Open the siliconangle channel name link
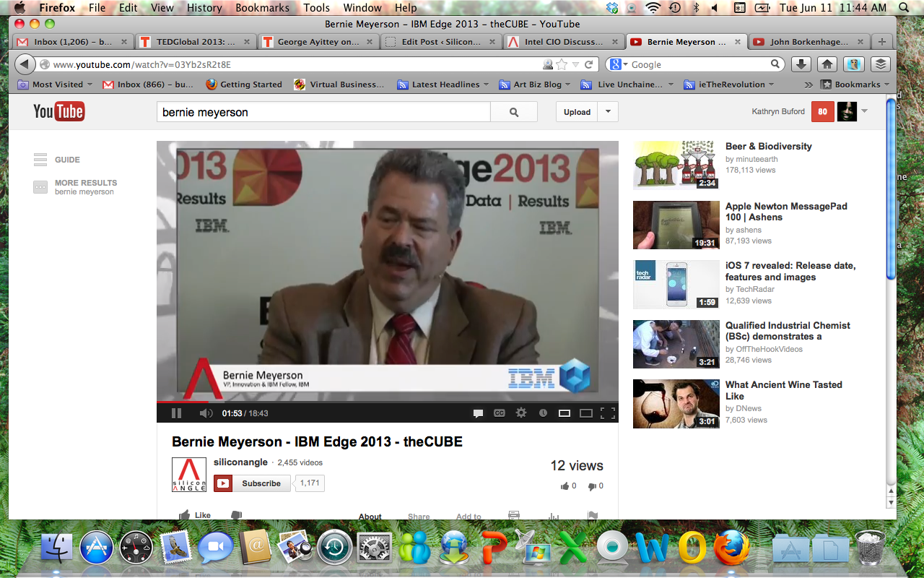924x578 pixels. (x=240, y=462)
